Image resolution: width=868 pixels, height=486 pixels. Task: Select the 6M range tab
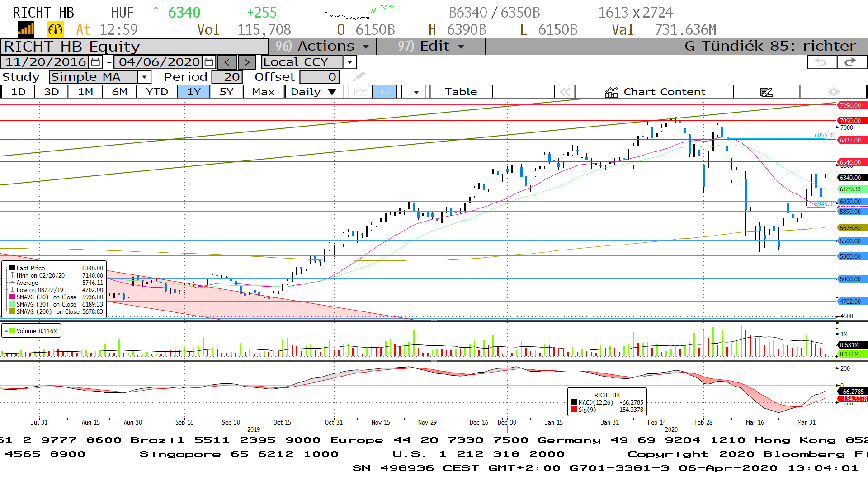click(x=119, y=92)
